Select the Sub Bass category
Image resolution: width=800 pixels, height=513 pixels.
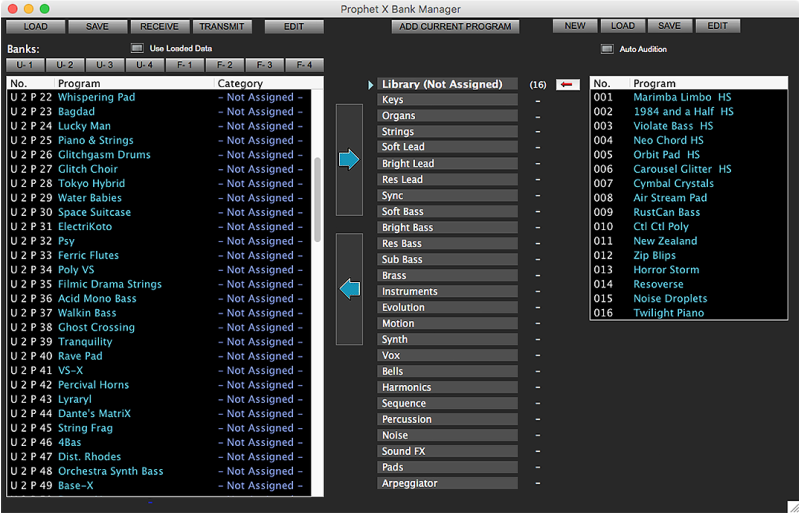447,260
